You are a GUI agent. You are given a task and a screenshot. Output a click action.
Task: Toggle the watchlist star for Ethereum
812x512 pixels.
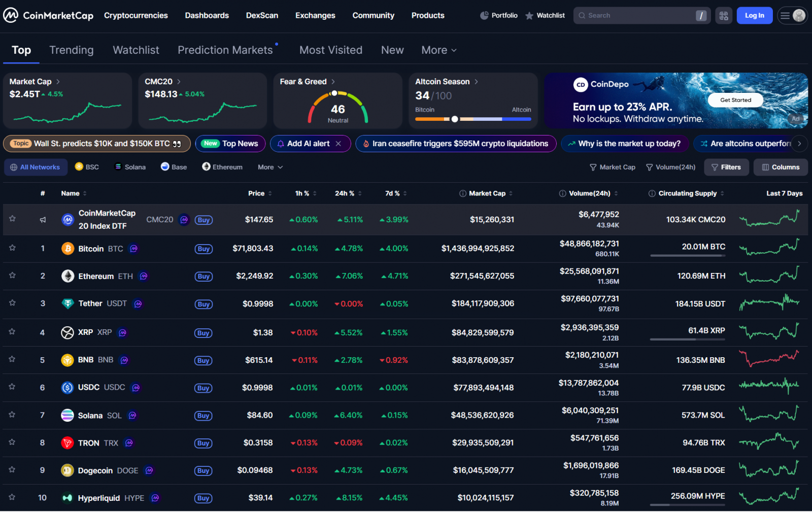[12, 276]
